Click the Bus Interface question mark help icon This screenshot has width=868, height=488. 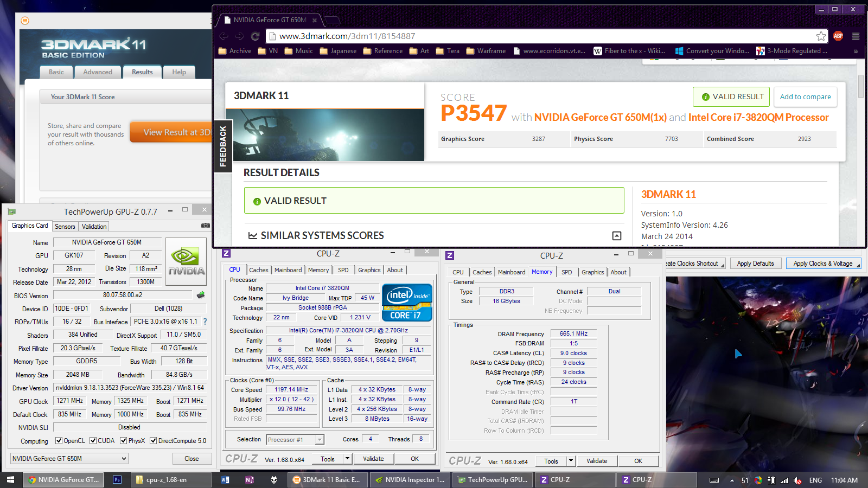tap(205, 322)
